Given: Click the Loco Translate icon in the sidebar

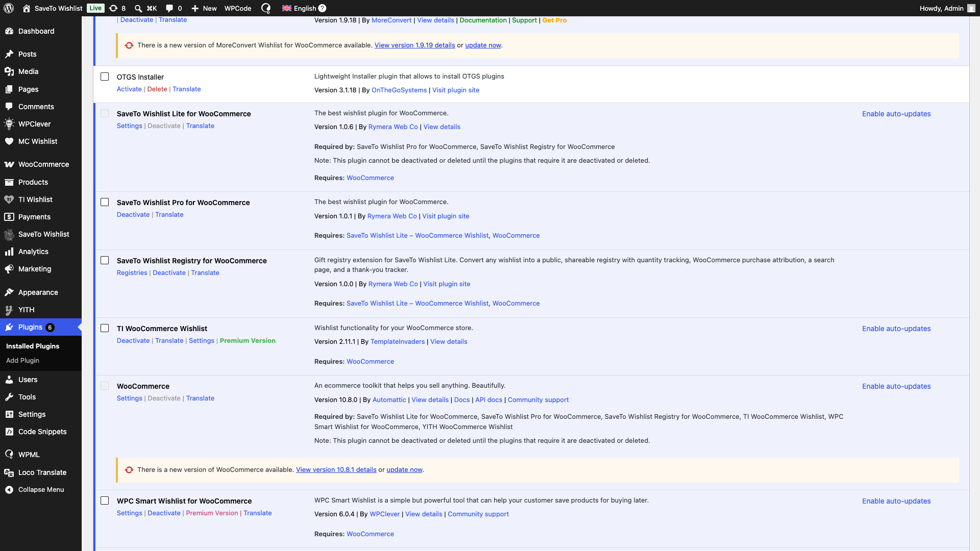Looking at the screenshot, I should [x=9, y=472].
